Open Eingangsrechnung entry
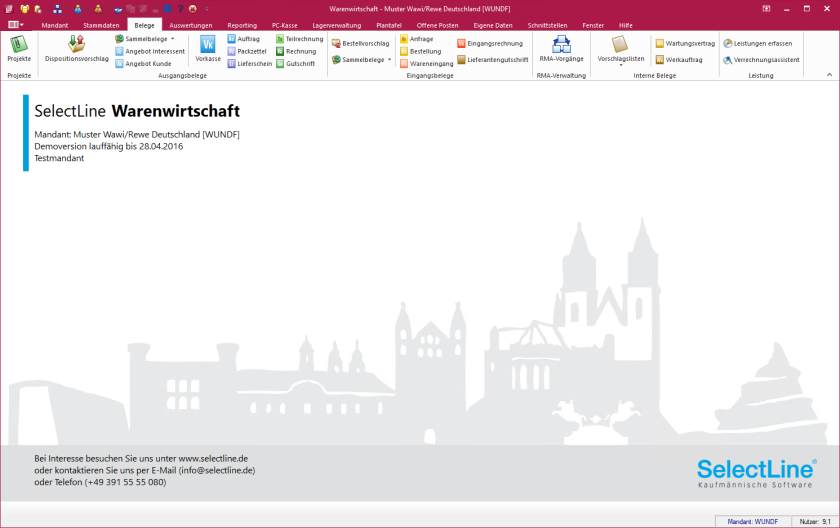The height and width of the screenshot is (528, 840). pos(490,43)
